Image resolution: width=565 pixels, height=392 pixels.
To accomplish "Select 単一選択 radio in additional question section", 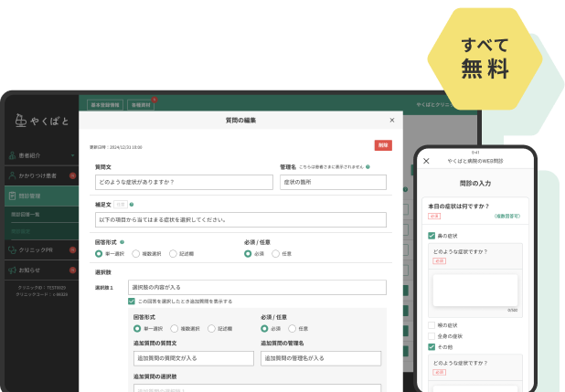I will point(137,329).
